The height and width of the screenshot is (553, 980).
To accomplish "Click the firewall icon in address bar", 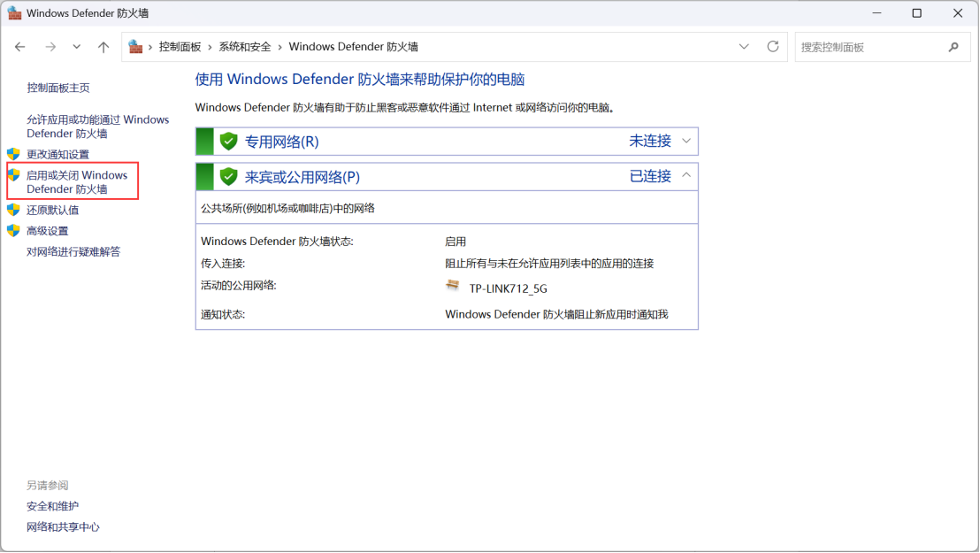I will (x=135, y=47).
